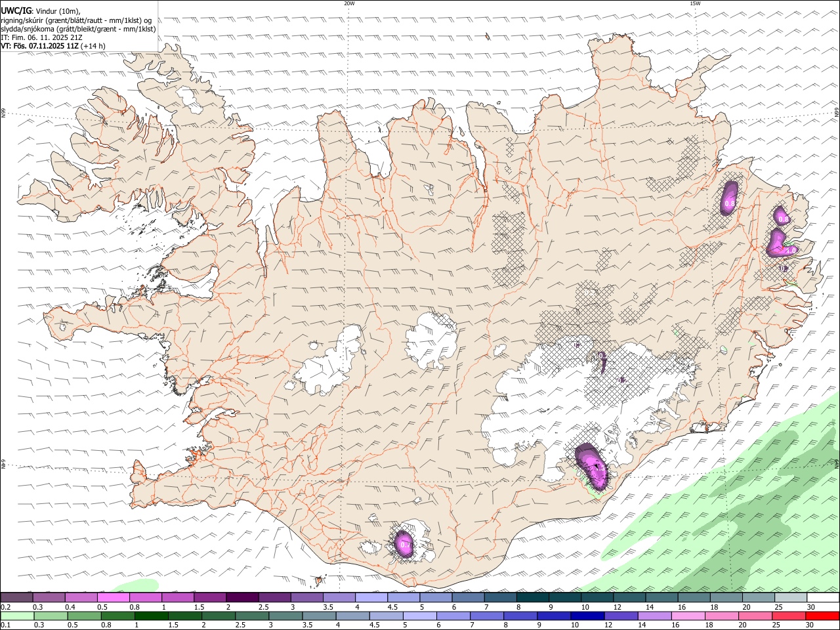Click the purple 0.7 snow blob on southern glacier

click(404, 544)
